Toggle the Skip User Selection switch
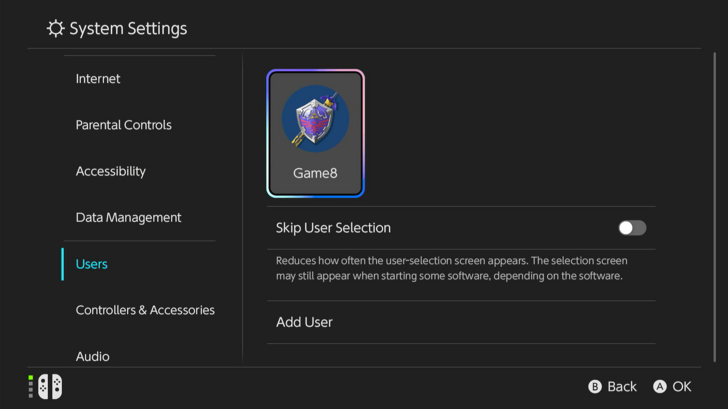The height and width of the screenshot is (409, 728). [632, 228]
